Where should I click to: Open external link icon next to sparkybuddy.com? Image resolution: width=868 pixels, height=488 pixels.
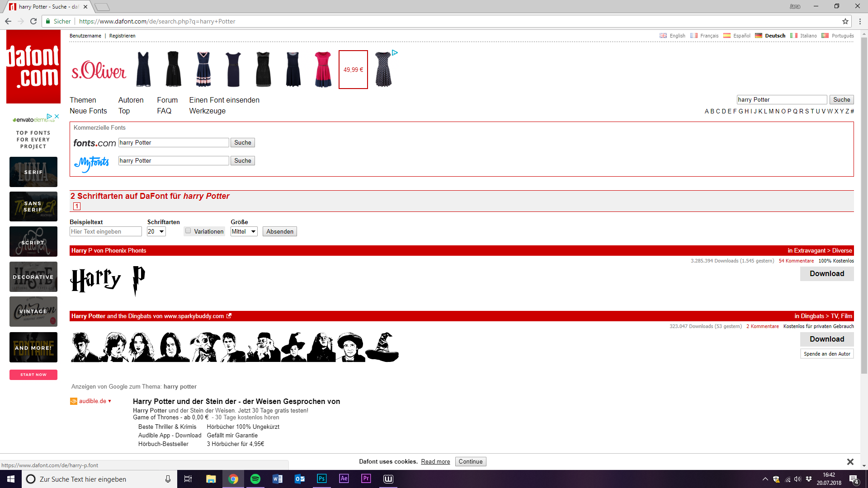coord(229,316)
